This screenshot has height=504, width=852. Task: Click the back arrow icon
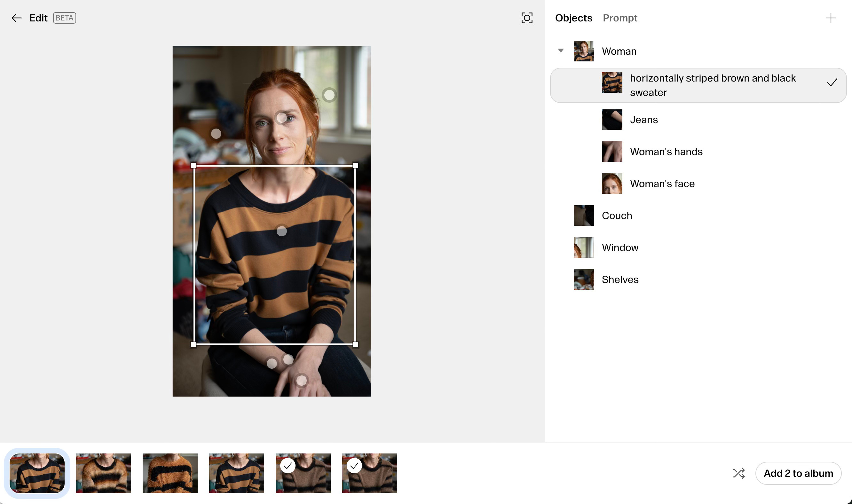(x=16, y=18)
